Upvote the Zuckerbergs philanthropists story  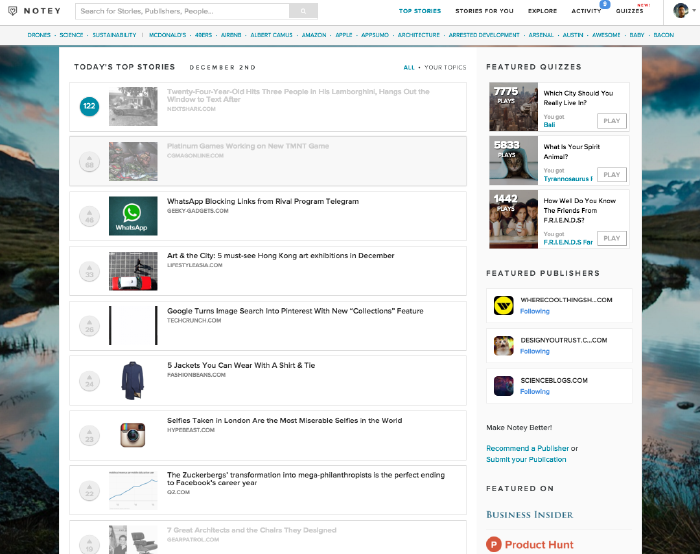coord(89,491)
